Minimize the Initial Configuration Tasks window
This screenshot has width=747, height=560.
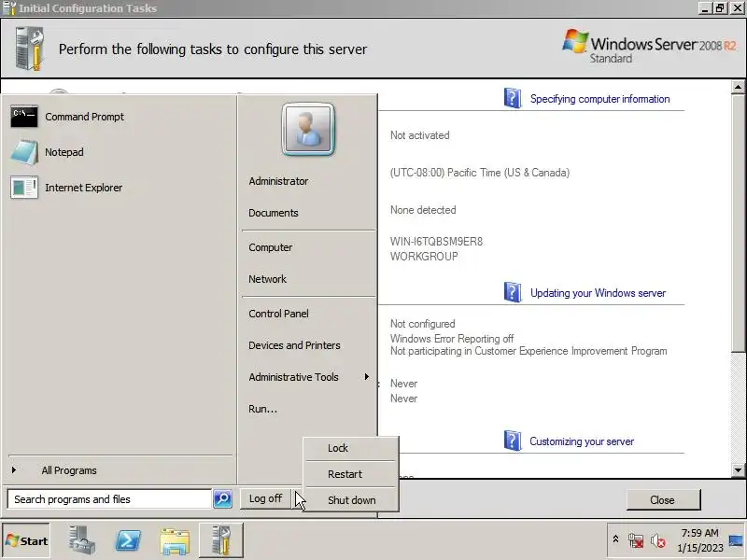coord(705,8)
